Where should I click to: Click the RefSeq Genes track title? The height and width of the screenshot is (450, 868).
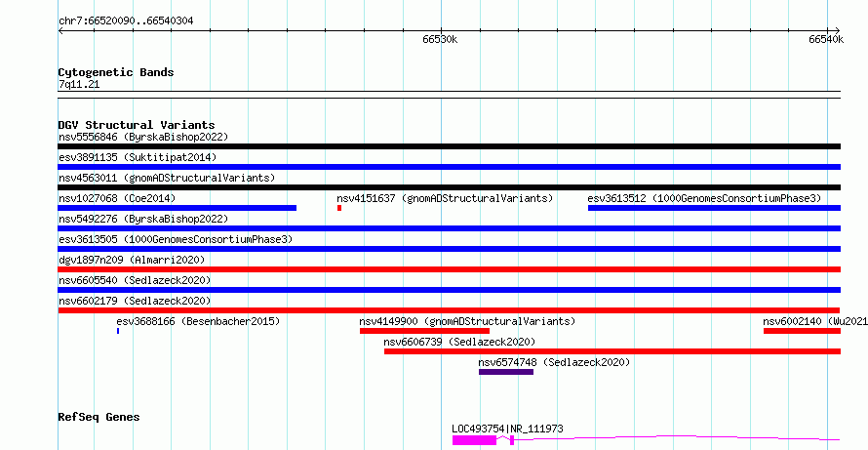pos(99,417)
